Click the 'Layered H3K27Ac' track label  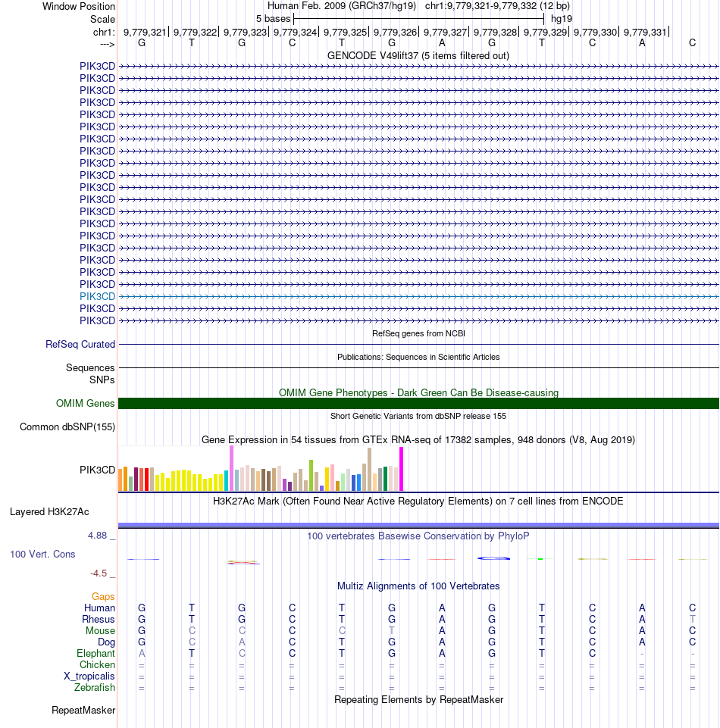click(49, 511)
